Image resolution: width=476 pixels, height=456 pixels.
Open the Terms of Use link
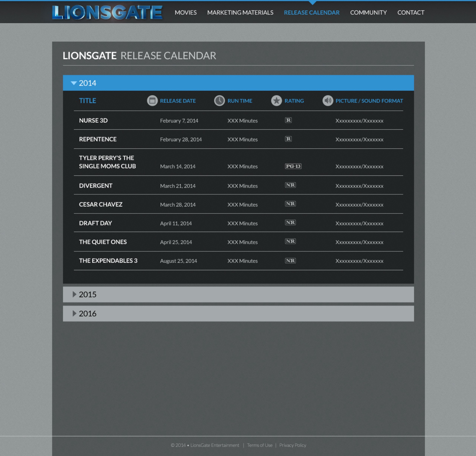click(260, 445)
